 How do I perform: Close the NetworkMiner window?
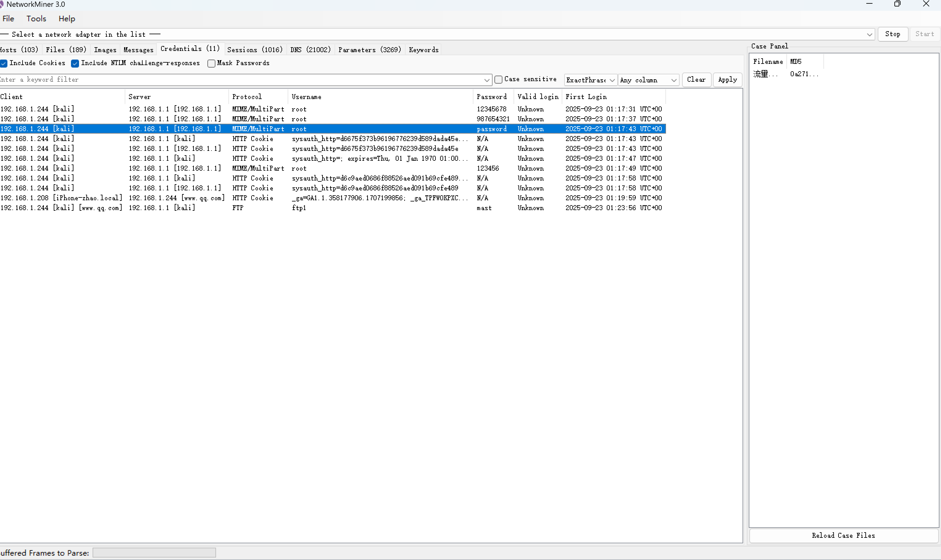click(926, 4)
